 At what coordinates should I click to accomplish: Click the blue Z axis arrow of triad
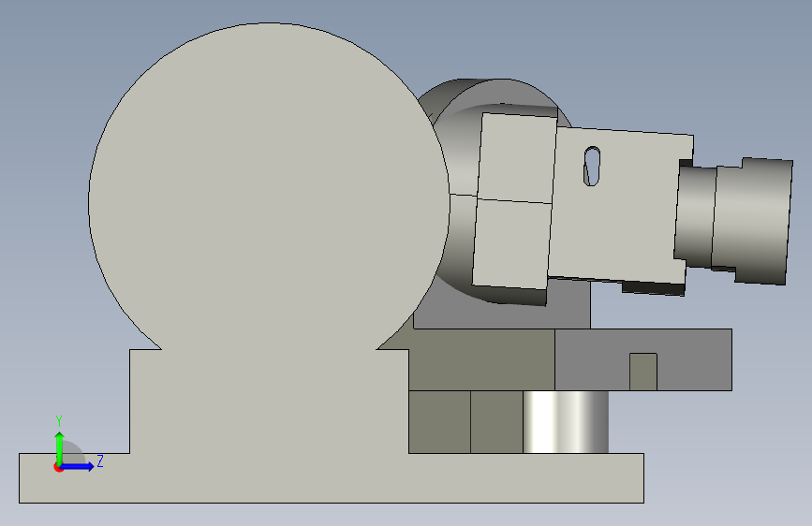[78, 466]
